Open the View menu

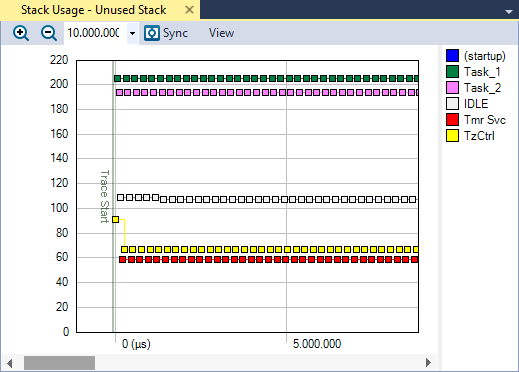point(221,33)
